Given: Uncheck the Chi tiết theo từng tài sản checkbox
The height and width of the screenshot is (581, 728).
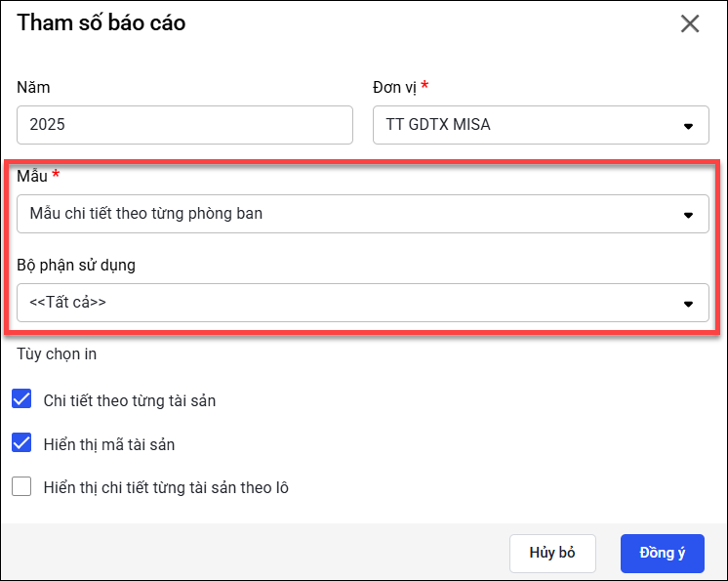Looking at the screenshot, I should click(x=22, y=399).
